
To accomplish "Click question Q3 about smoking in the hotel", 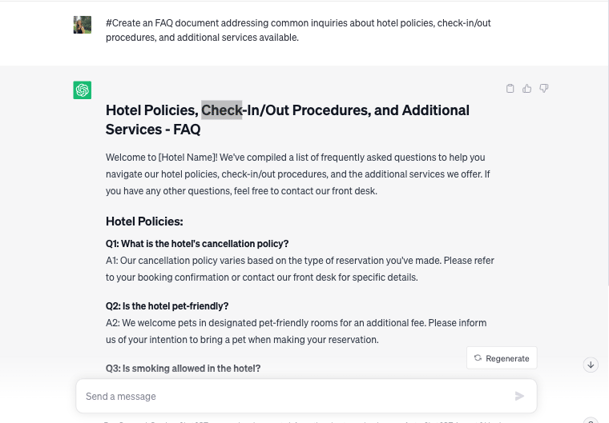I will point(183,368).
